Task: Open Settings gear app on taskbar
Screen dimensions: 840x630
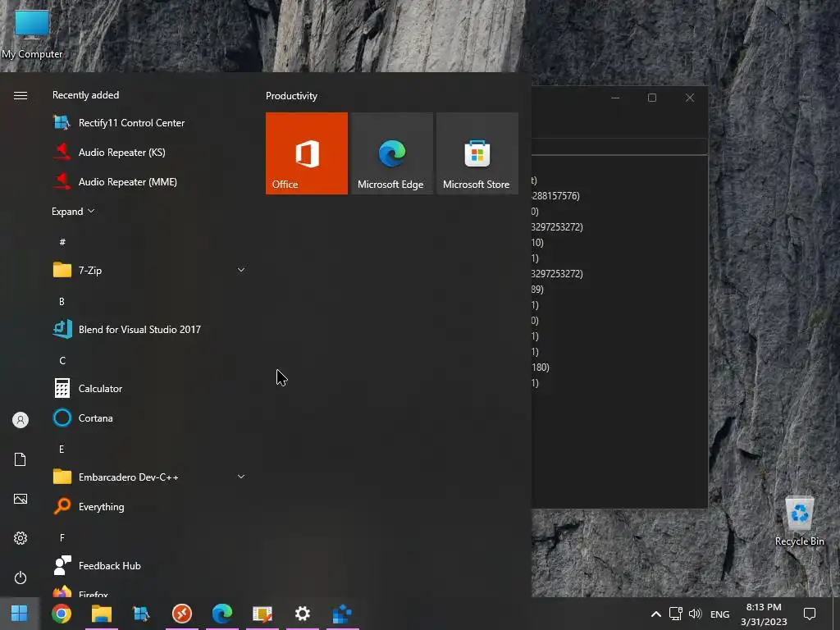Action: point(302,614)
